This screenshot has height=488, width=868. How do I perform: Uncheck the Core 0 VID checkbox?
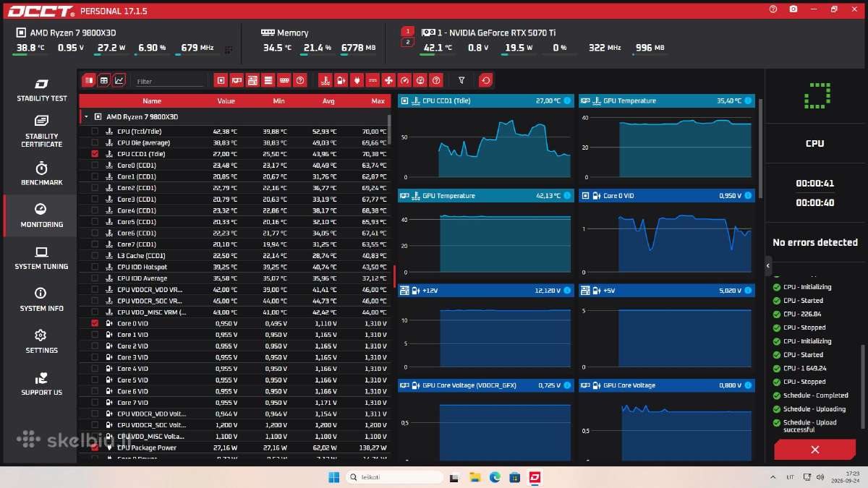[x=95, y=323]
